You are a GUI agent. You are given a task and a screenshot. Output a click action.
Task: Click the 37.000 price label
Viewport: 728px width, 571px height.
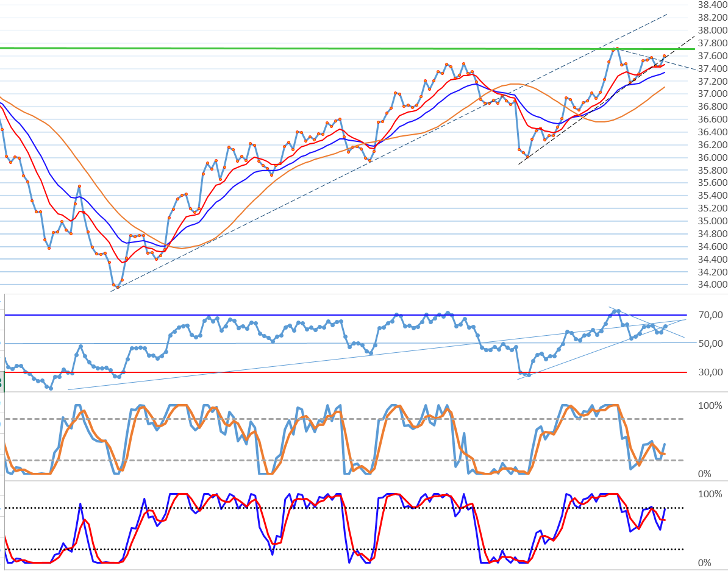[x=713, y=94]
